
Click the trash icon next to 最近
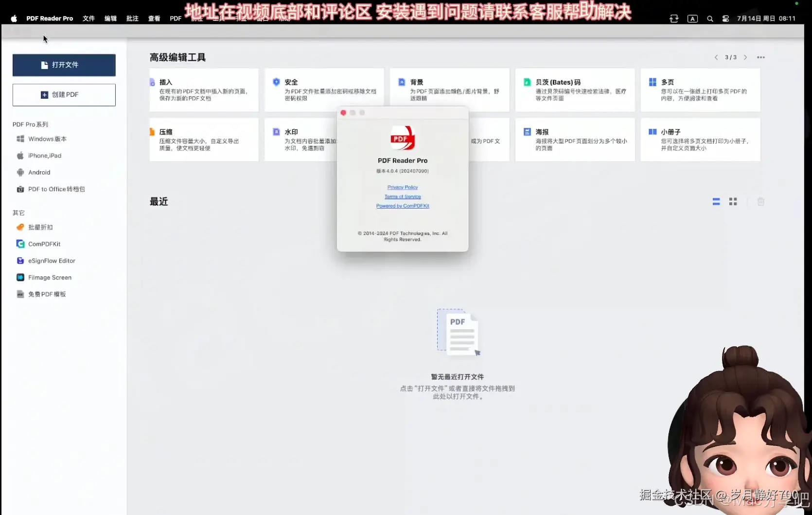coord(761,201)
